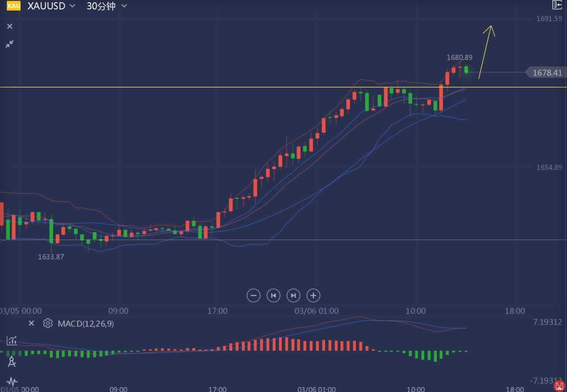Open the indicators waveform icon
The image size is (567, 392).
[12, 382]
